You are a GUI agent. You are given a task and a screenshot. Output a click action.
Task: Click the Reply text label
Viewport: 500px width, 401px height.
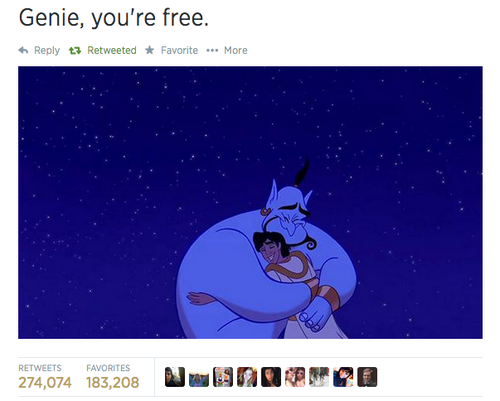click(x=47, y=51)
